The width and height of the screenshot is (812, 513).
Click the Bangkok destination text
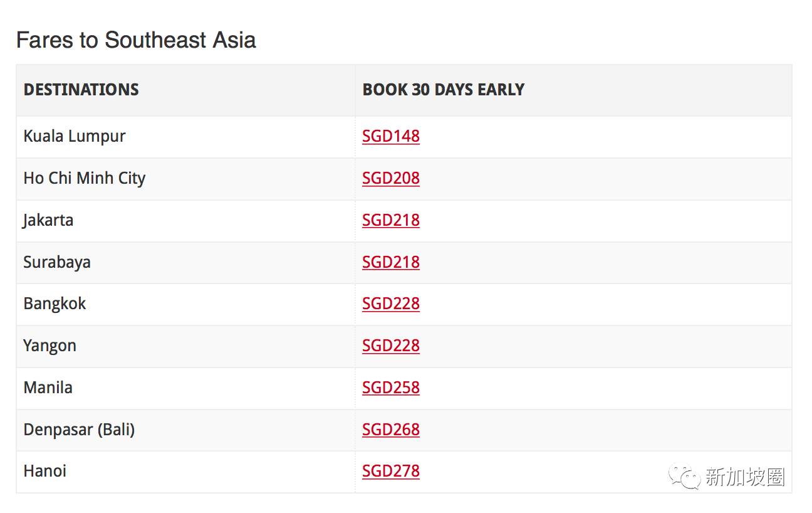click(x=55, y=304)
